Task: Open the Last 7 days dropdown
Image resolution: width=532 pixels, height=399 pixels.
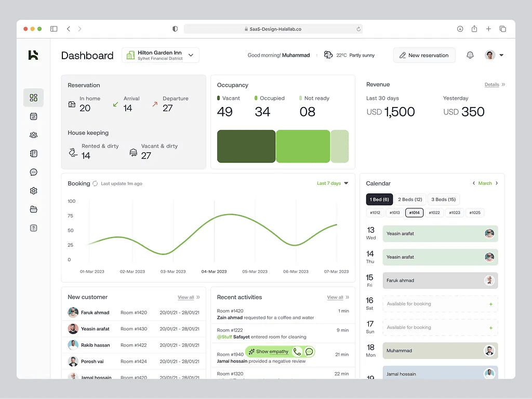Action: (x=332, y=183)
